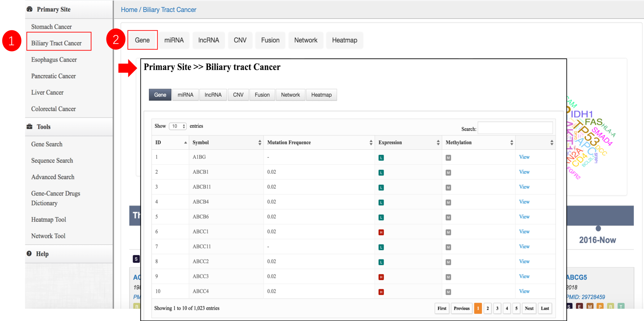This screenshot has width=644, height=321.
Task: Select Liver Cancer in the sidebar
Action: click(x=47, y=93)
